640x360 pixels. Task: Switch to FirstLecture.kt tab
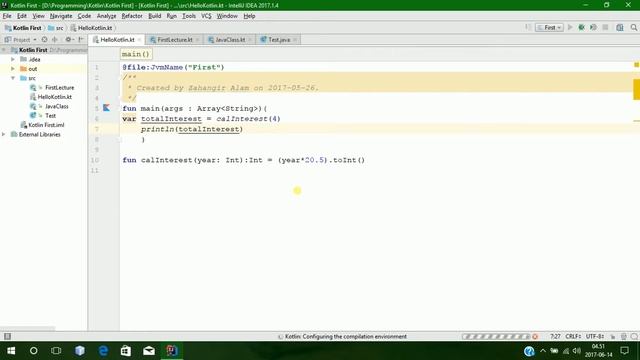point(174,40)
